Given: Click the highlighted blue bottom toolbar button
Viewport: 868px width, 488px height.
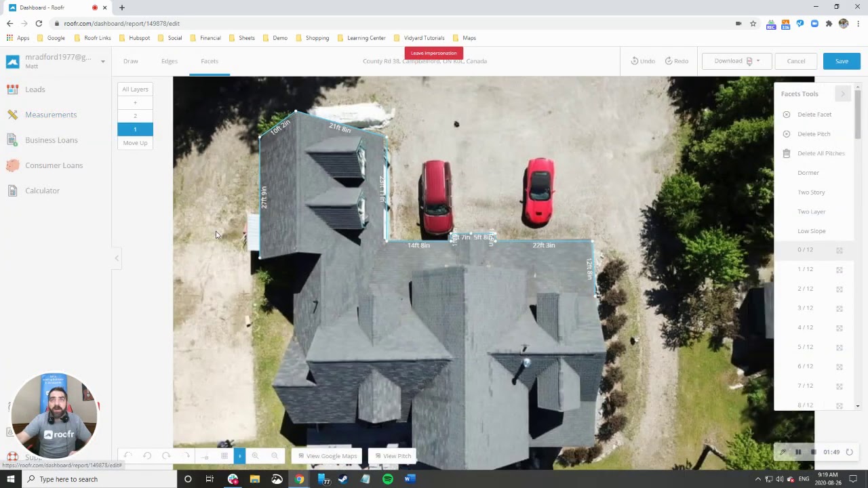Looking at the screenshot, I should (239, 456).
